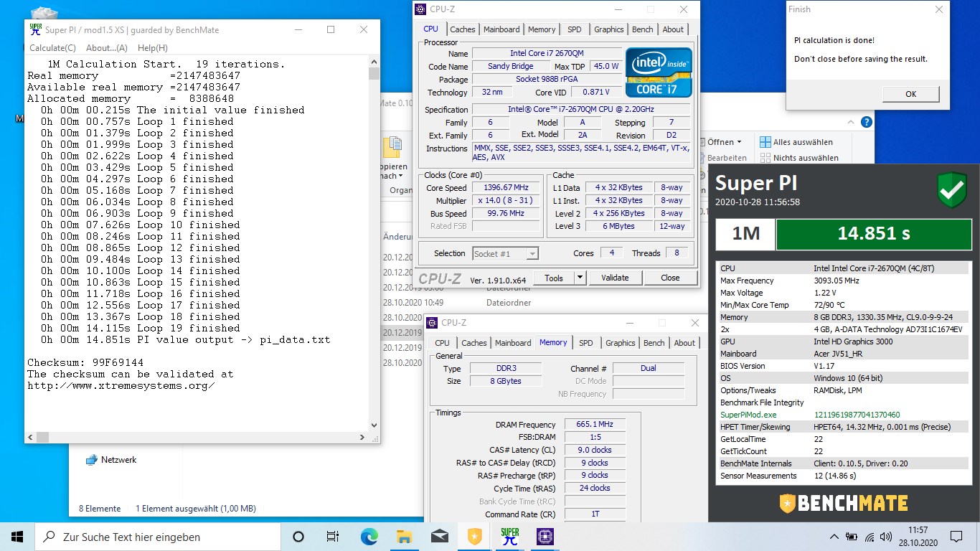Click BenchMate logo shield at bottom

[x=788, y=503]
